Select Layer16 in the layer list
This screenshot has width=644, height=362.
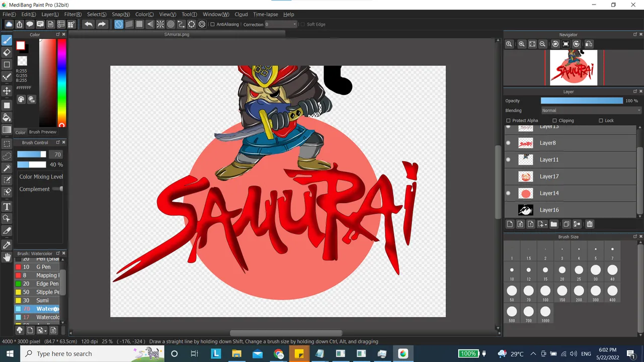(x=571, y=210)
